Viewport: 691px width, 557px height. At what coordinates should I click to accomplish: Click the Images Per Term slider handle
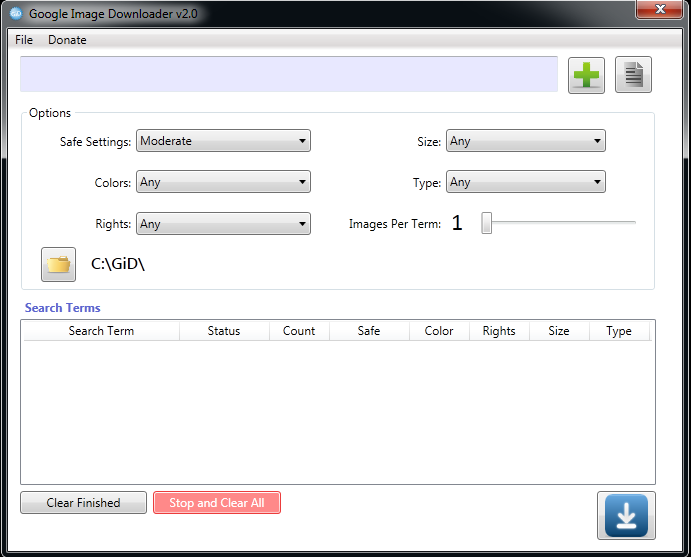pyautogui.click(x=487, y=223)
